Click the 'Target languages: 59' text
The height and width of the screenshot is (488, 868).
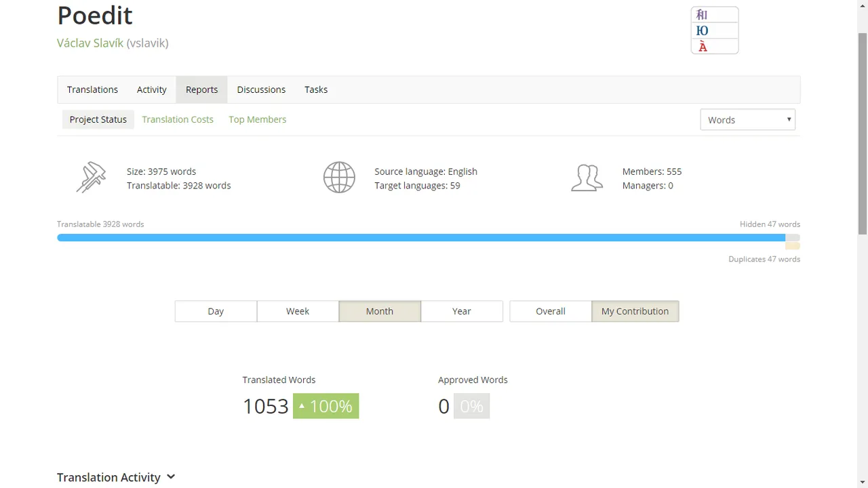[x=417, y=186]
